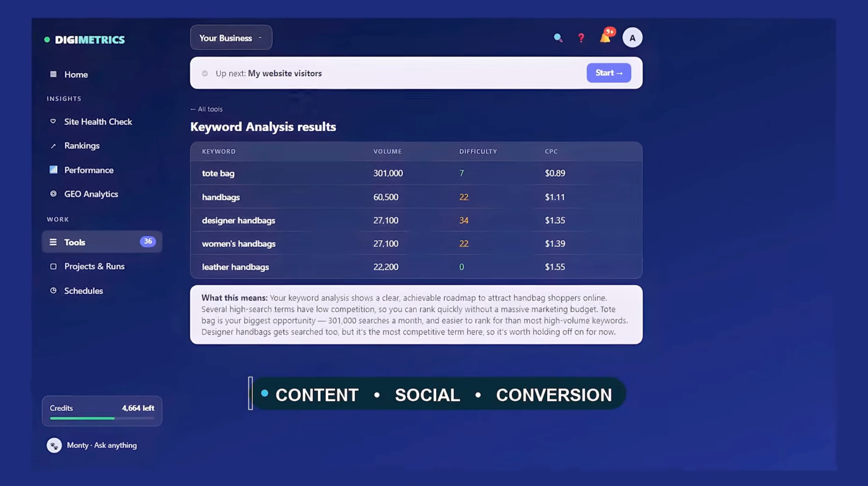
Task: Open the user avatar A menu
Action: tap(632, 38)
